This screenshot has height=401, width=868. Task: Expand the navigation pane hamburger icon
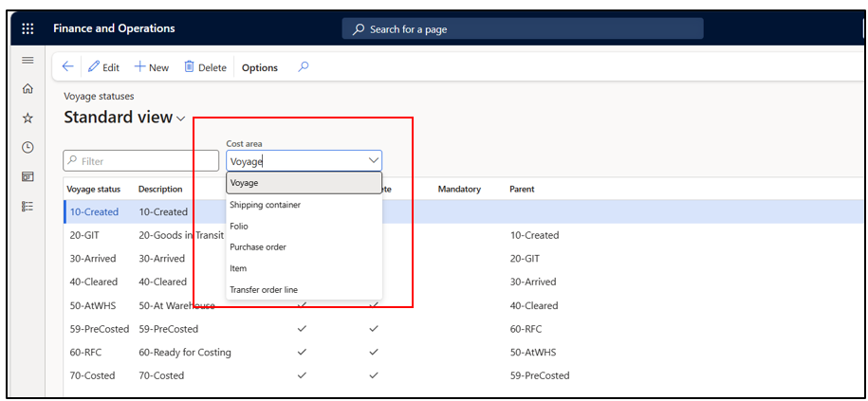[28, 60]
